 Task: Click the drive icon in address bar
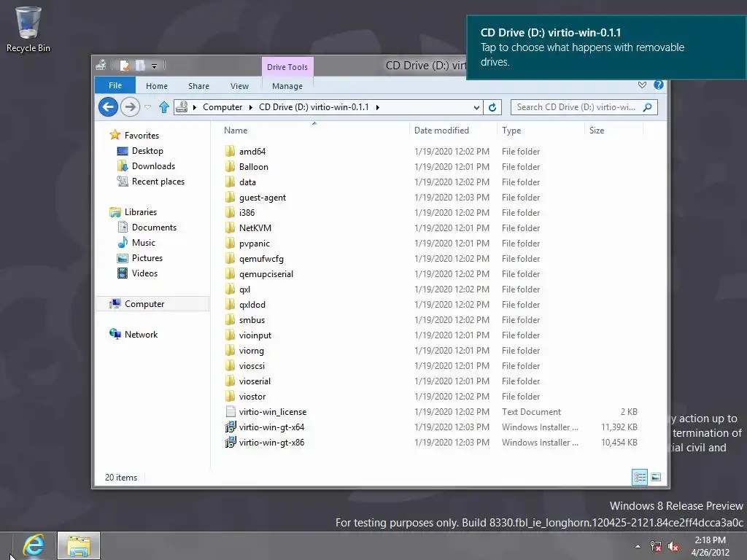point(182,107)
